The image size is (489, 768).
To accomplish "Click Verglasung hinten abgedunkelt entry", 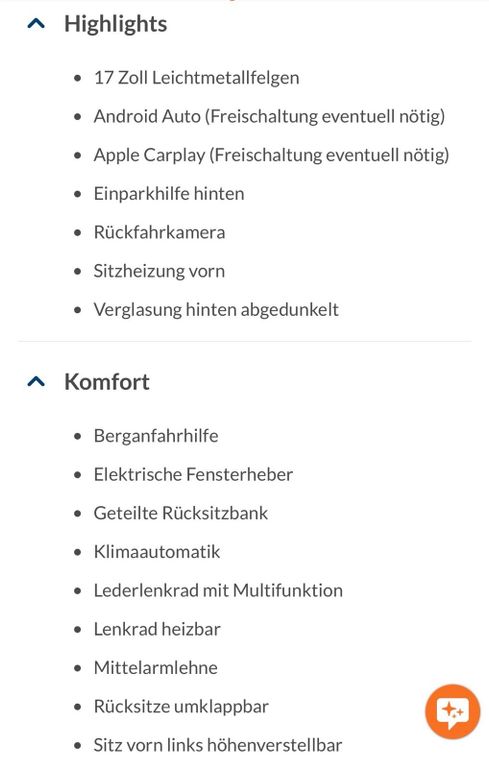I will point(216,310).
